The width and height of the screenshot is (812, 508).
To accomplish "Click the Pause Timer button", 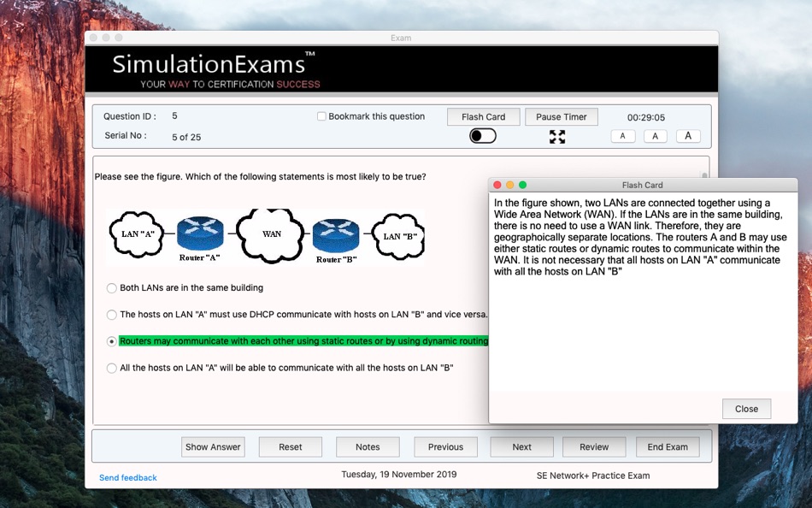I will [x=562, y=116].
